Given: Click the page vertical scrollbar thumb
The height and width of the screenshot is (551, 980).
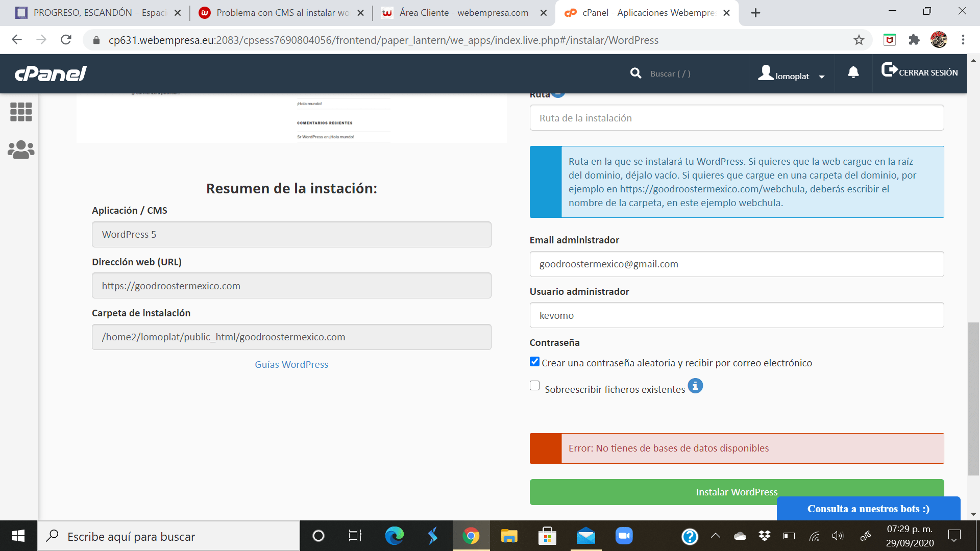Looking at the screenshot, I should click(973, 398).
